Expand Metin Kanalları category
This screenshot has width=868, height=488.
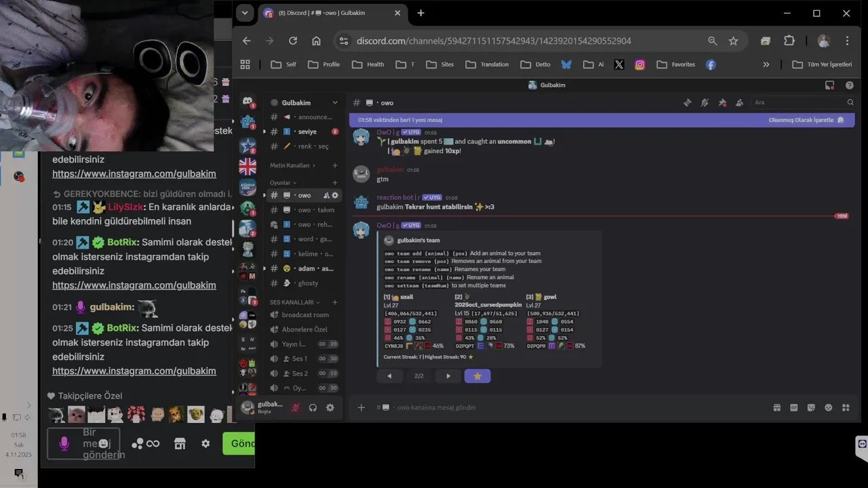pyautogui.click(x=292, y=165)
